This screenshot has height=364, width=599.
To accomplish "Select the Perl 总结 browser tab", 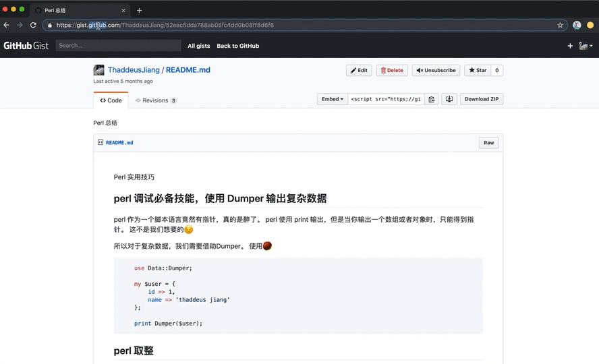I will coord(80,10).
